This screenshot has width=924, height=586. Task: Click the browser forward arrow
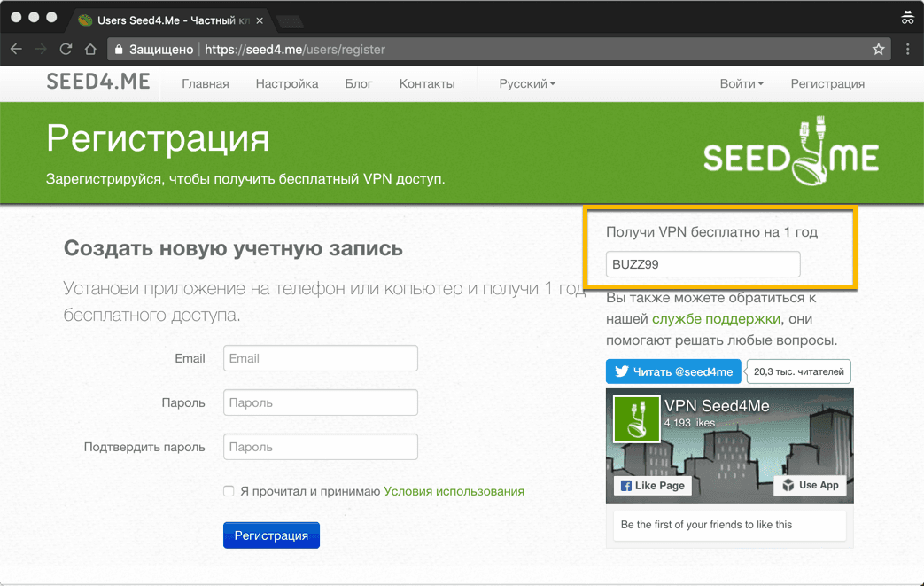pyautogui.click(x=41, y=50)
